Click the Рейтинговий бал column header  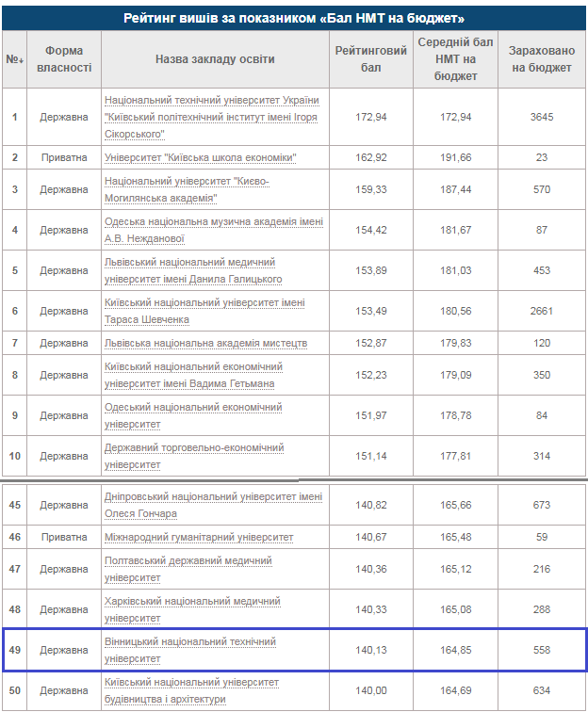pos(370,59)
